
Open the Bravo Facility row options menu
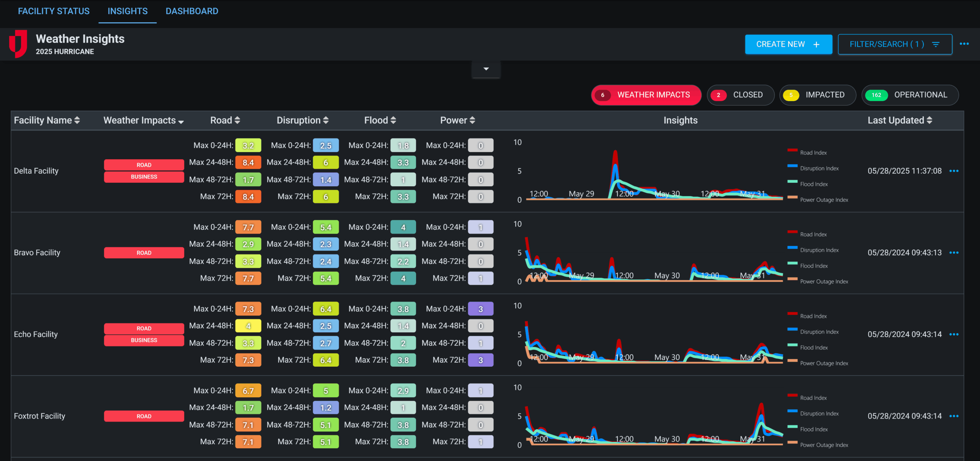click(x=954, y=253)
